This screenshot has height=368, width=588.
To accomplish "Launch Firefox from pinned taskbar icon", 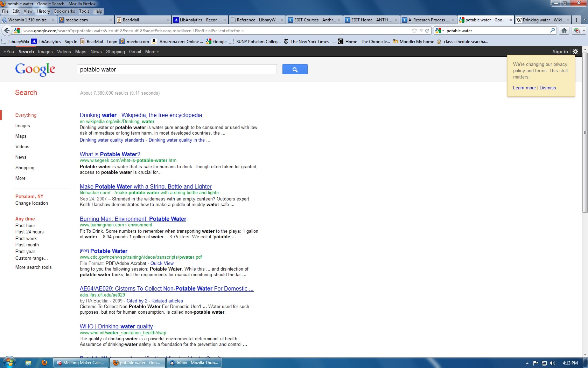I will pyautogui.click(x=44, y=363).
